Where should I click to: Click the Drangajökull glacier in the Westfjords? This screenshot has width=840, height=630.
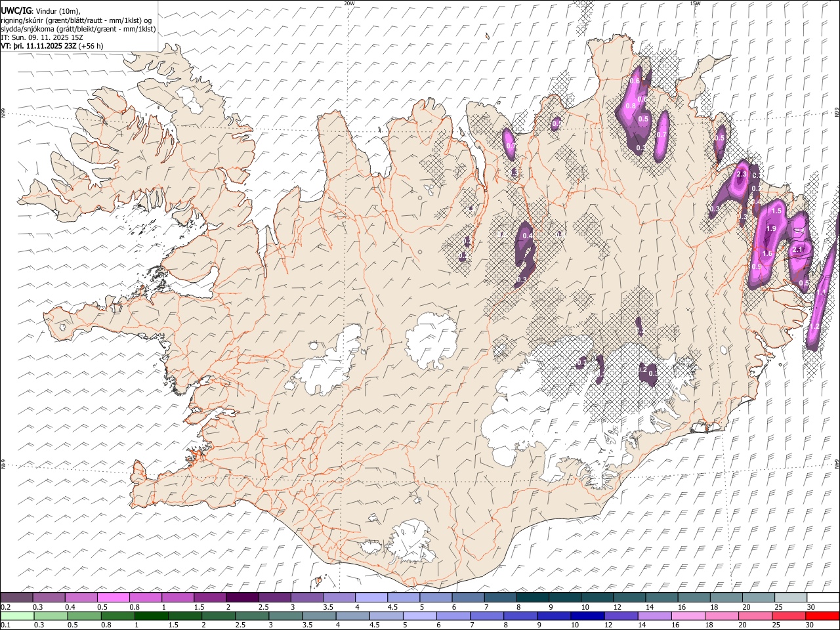(x=191, y=98)
